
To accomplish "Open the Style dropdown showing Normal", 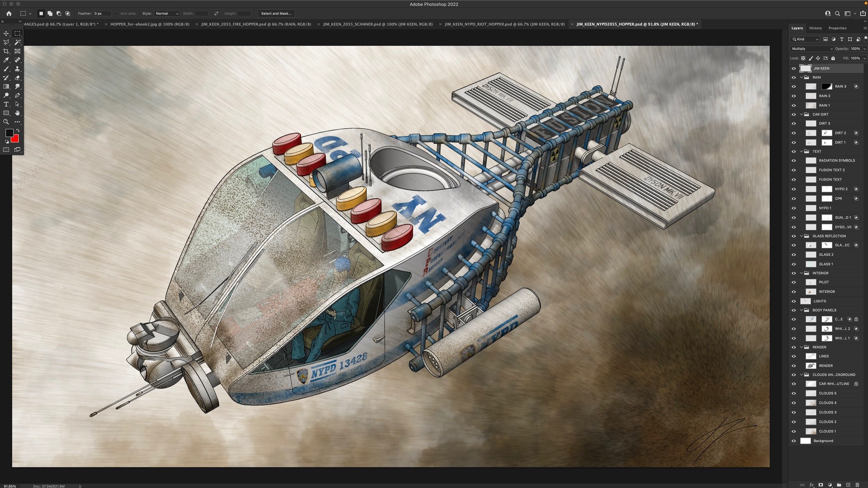I will [166, 14].
